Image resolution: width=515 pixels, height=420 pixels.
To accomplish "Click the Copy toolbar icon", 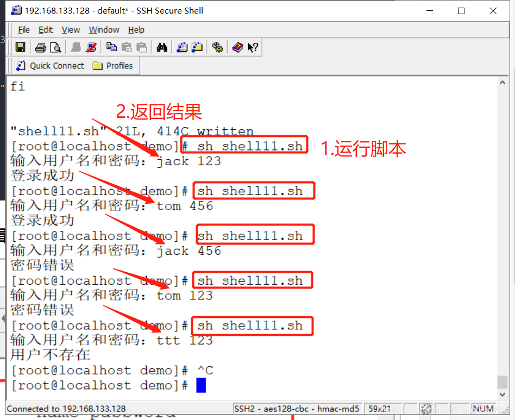I will click(x=112, y=47).
